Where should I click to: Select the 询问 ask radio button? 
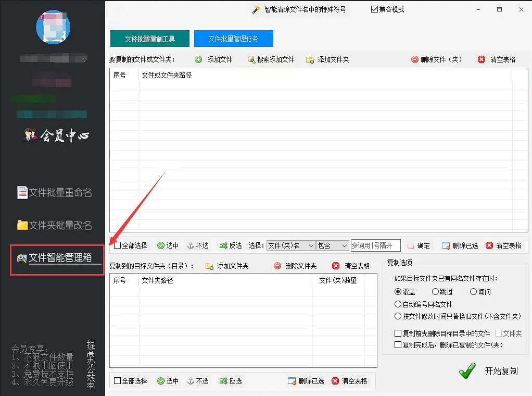[x=473, y=292]
